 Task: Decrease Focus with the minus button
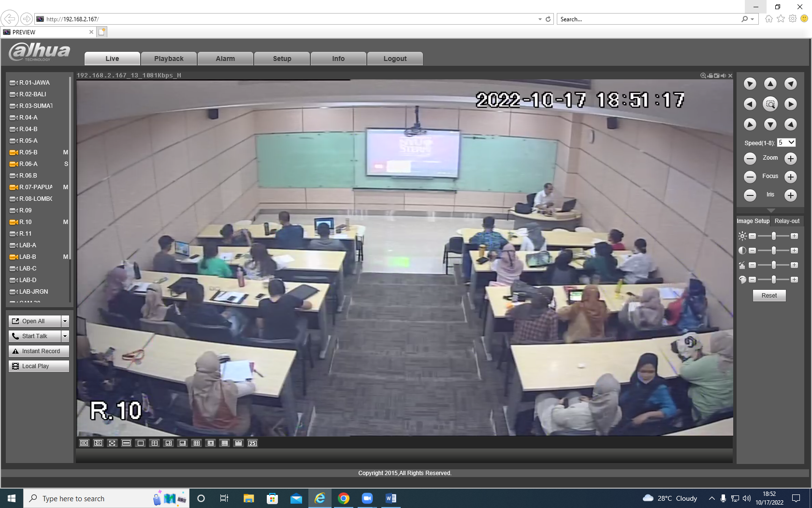tap(750, 177)
